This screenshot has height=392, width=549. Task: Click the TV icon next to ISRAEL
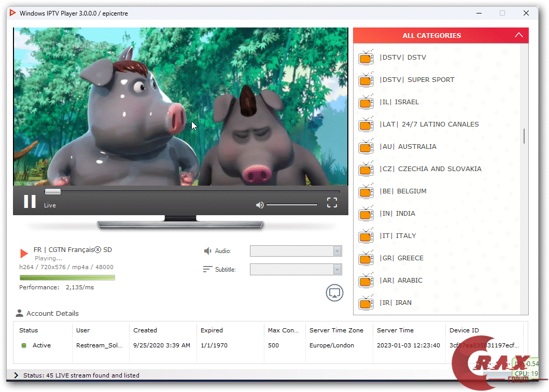coord(366,102)
